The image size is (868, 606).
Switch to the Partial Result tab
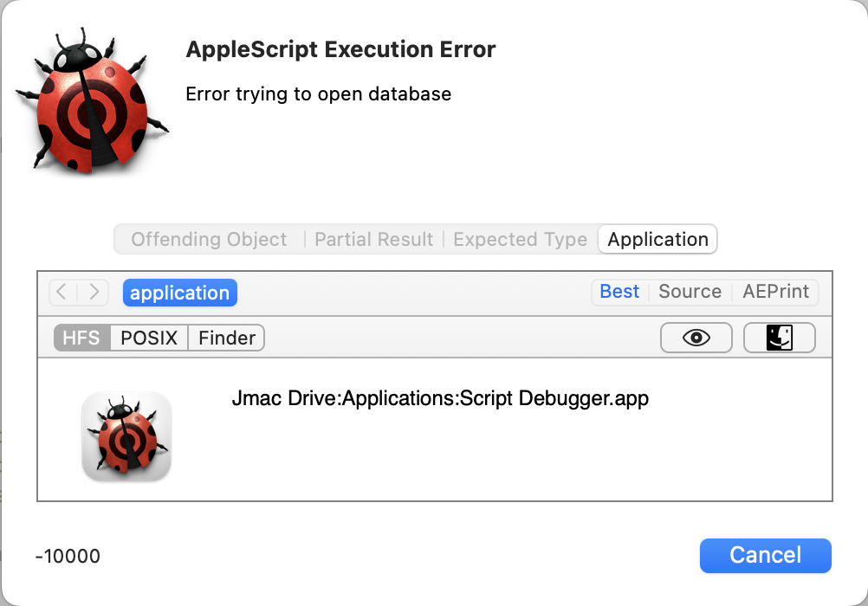(373, 239)
